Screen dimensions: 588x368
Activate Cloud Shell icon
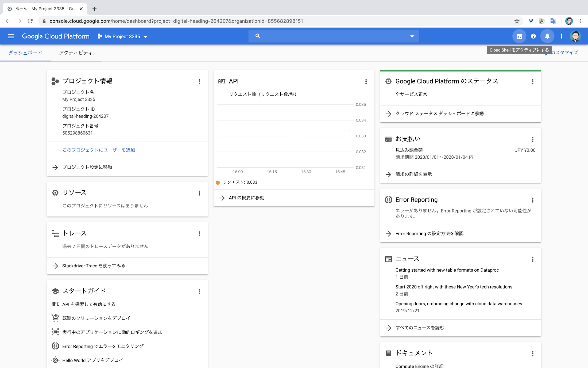pyautogui.click(x=519, y=36)
